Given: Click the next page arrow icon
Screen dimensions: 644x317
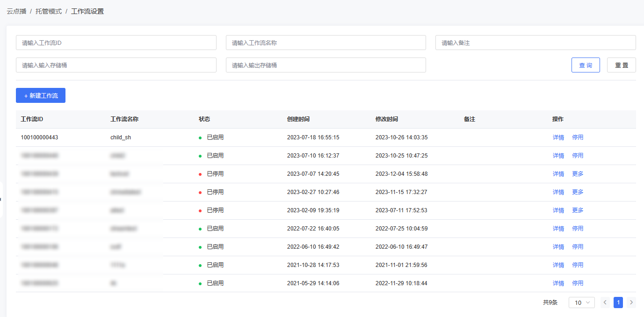Looking at the screenshot, I should click(x=631, y=303).
